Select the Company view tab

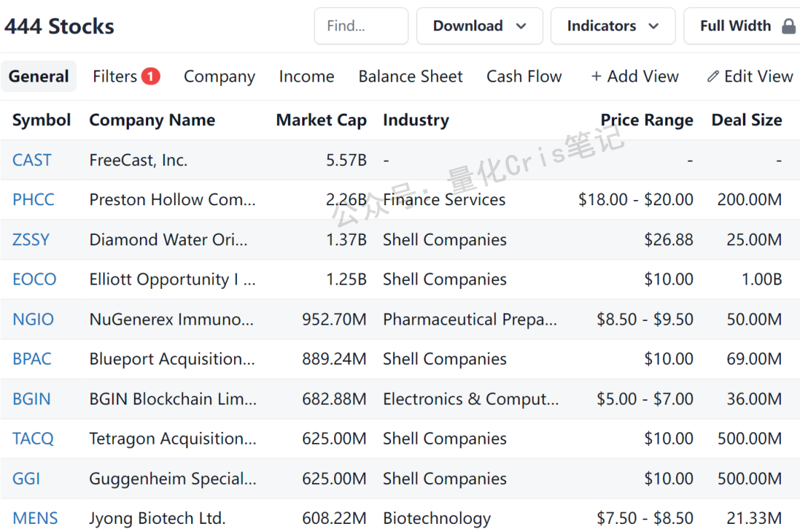(x=219, y=76)
